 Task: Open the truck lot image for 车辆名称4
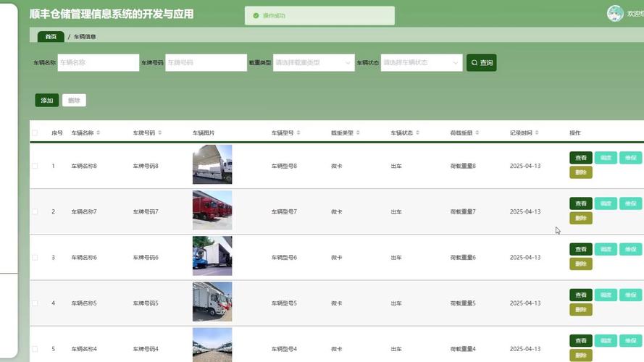[x=212, y=345]
